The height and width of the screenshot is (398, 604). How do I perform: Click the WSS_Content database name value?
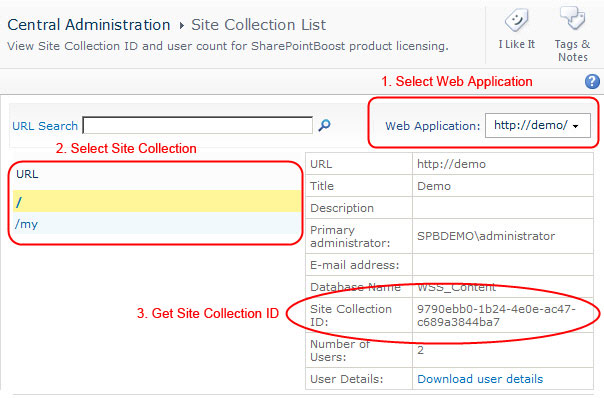click(x=456, y=287)
